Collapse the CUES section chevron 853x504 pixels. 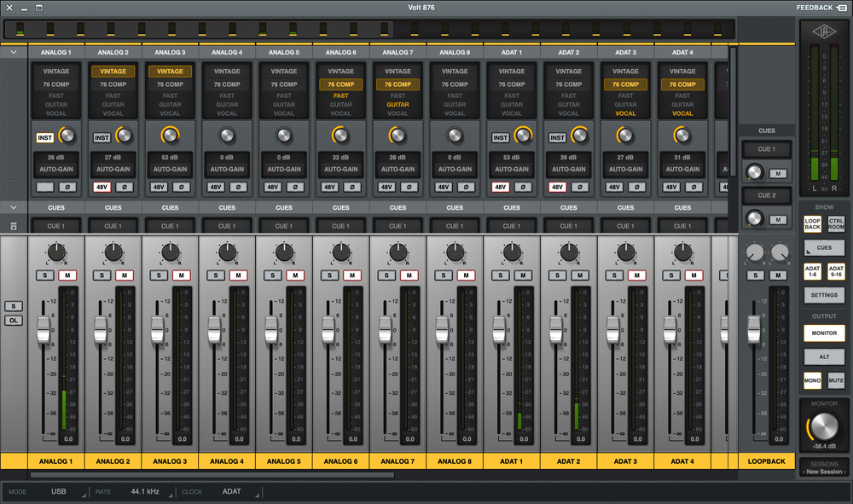pos(14,207)
